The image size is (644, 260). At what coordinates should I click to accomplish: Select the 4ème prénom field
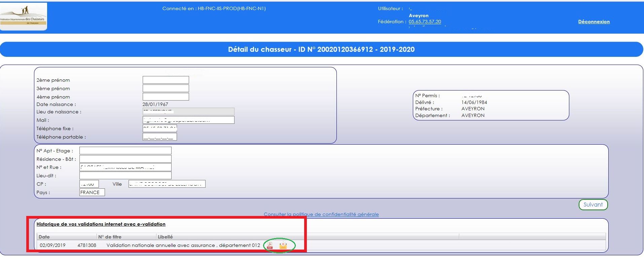166,97
